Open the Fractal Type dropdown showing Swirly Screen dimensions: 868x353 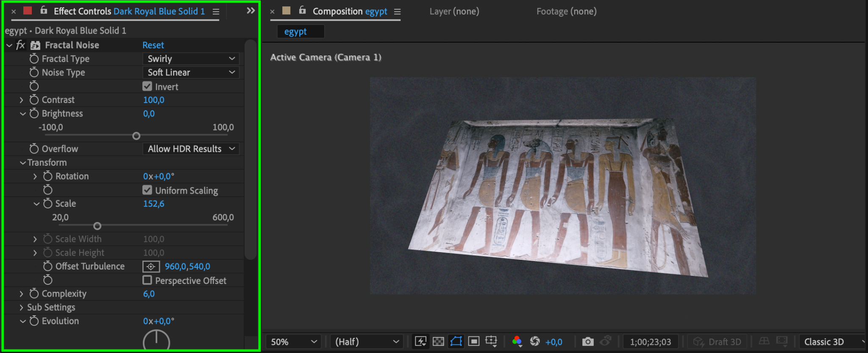[x=191, y=59]
